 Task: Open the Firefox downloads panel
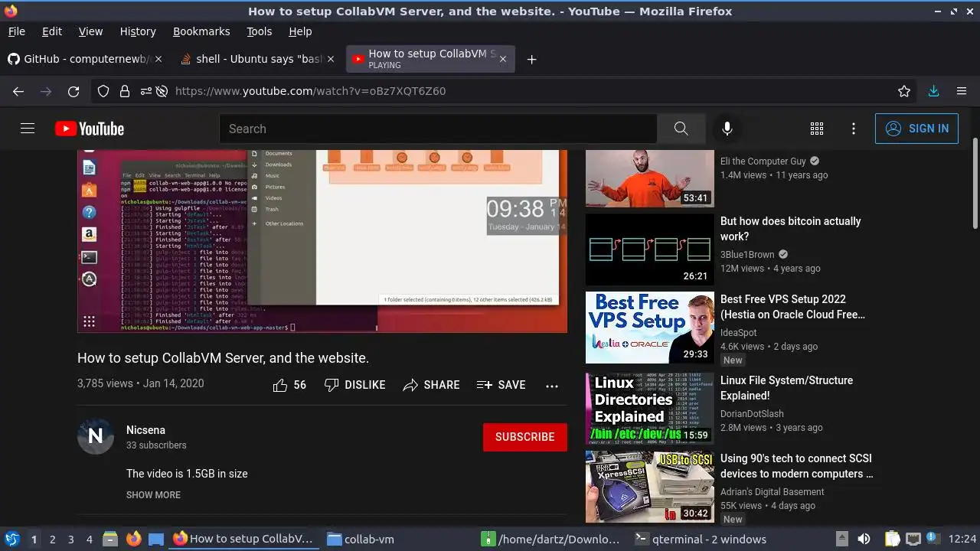pos(933,91)
